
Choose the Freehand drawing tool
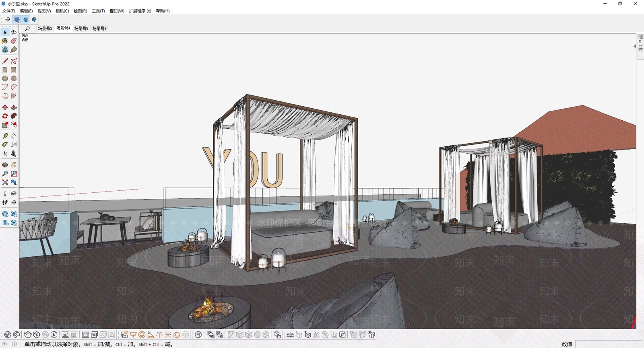(14, 61)
